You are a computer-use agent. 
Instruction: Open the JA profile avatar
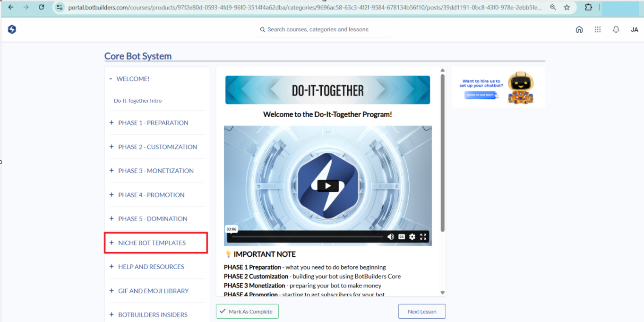pyautogui.click(x=635, y=29)
